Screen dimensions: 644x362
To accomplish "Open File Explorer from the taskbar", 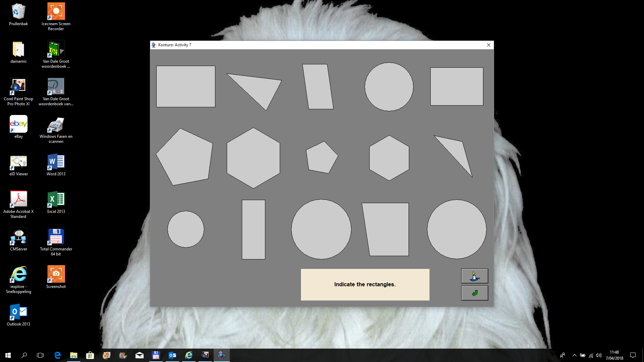I will click(x=74, y=355).
